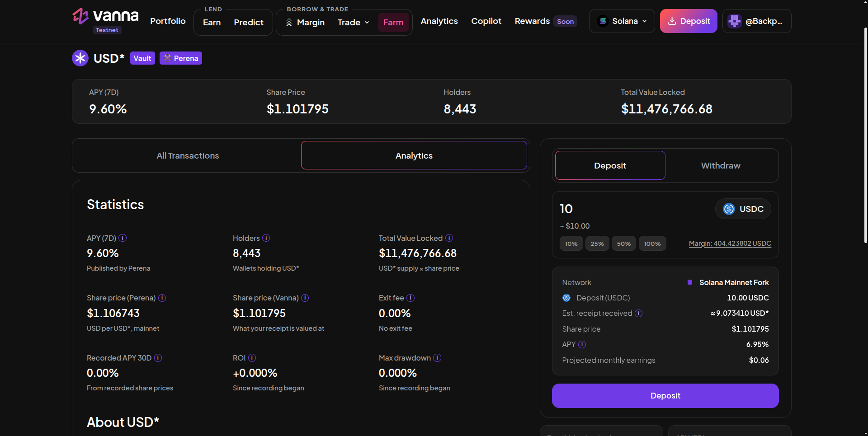This screenshot has height=436, width=868.
Task: Click info icon beside Est. receipt received
Action: tap(639, 313)
